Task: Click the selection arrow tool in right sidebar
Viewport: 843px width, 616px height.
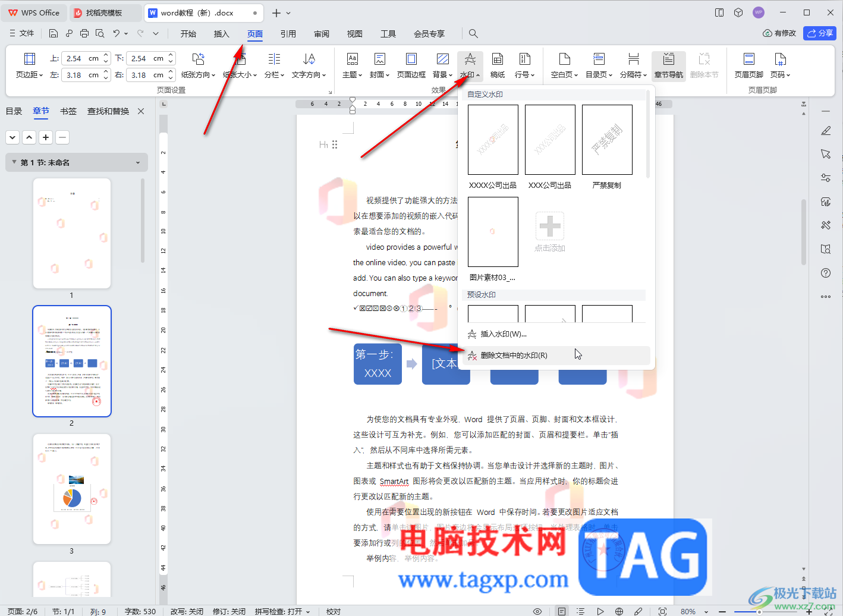Action: pyautogui.click(x=826, y=154)
